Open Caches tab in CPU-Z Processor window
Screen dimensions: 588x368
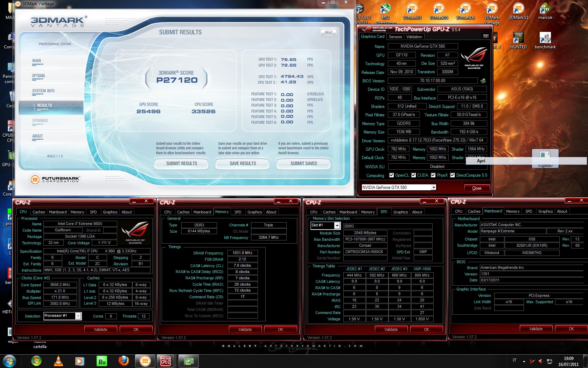coord(38,212)
